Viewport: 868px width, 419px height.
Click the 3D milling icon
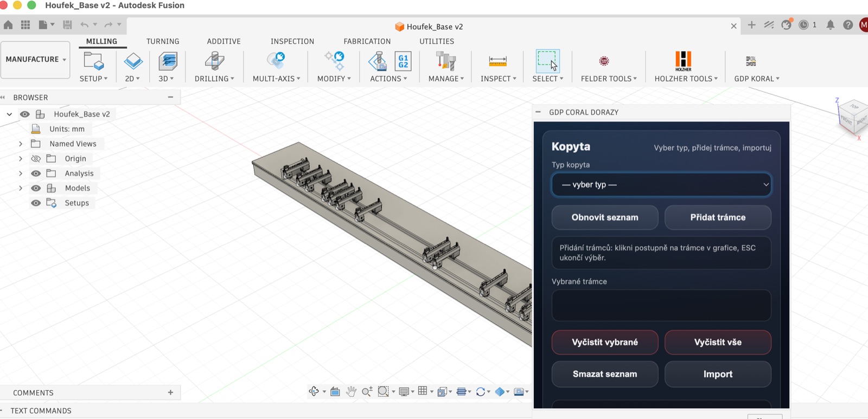coord(168,61)
